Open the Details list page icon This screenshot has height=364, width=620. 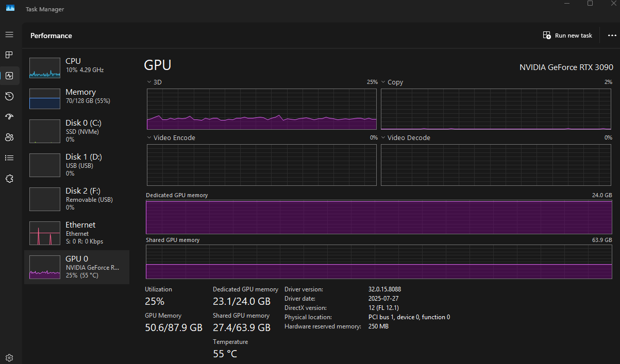9,158
